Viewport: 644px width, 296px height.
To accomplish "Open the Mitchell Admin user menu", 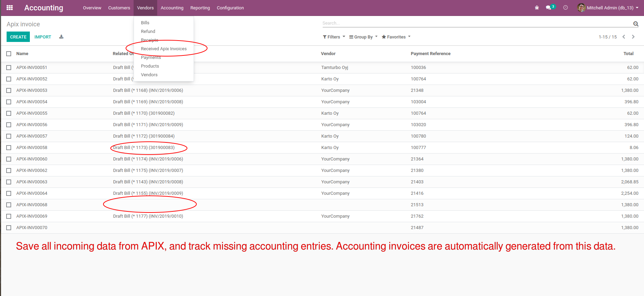I will click(608, 8).
